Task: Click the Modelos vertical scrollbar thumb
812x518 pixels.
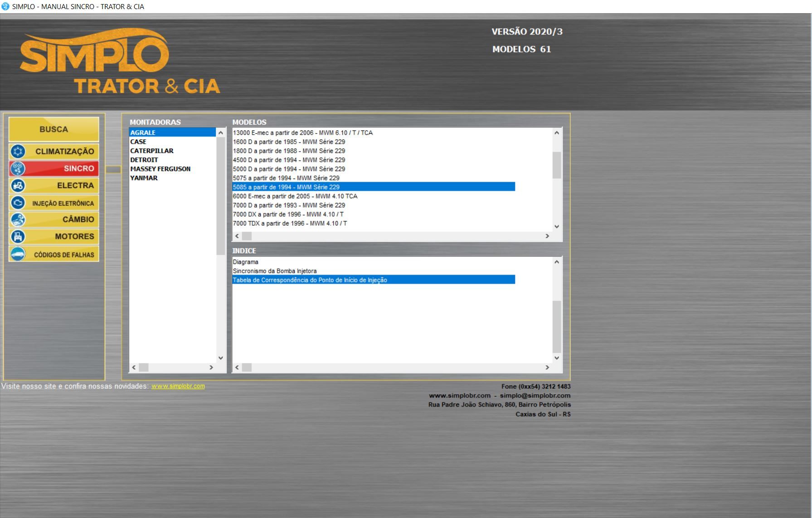Action: click(557, 165)
